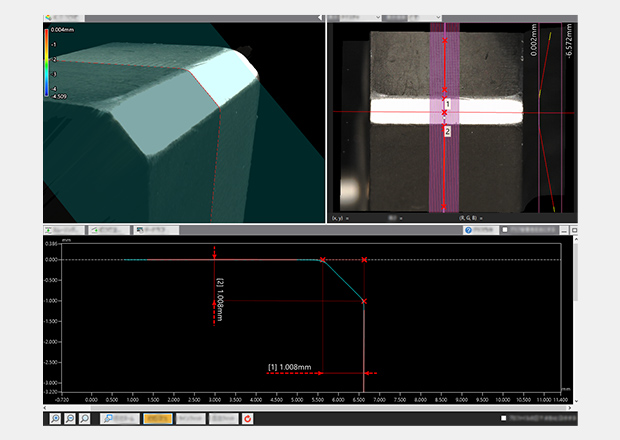620x440 pixels.
Task: Click the collapse arrow above image view
Action: point(320,17)
